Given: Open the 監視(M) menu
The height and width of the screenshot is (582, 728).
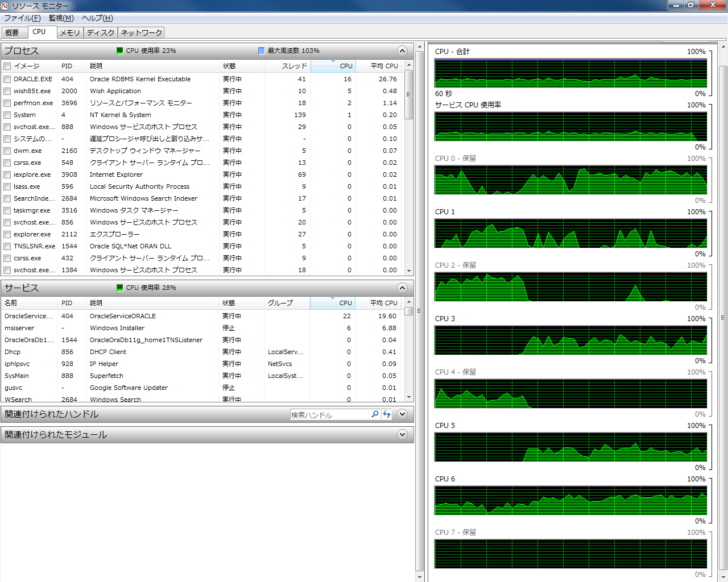Looking at the screenshot, I should click(61, 18).
